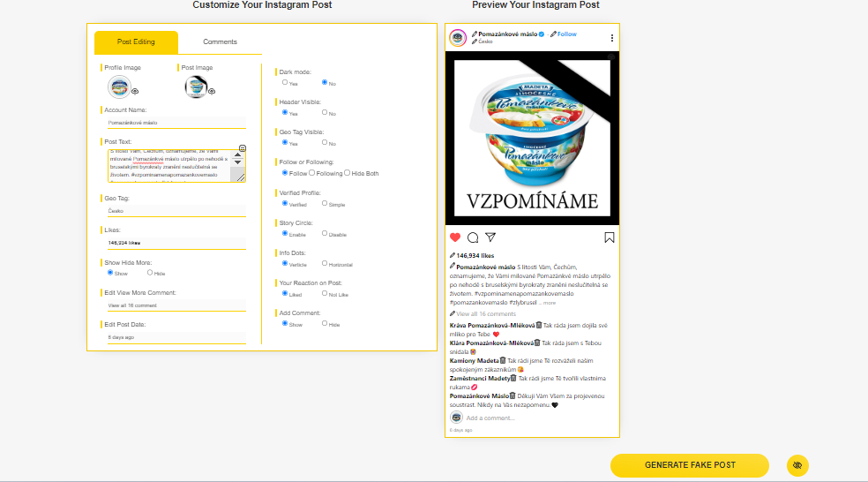Expand 'View all 16 comments' in preview

(x=486, y=313)
